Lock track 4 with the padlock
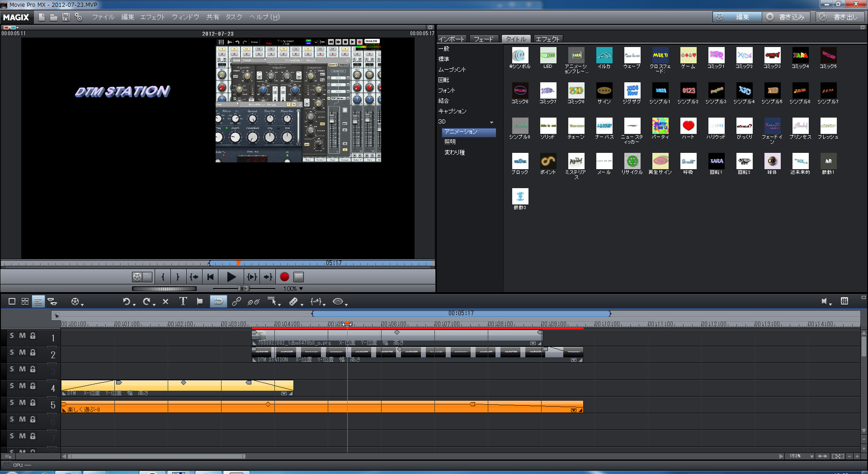Image resolution: width=868 pixels, height=474 pixels. [x=33, y=386]
